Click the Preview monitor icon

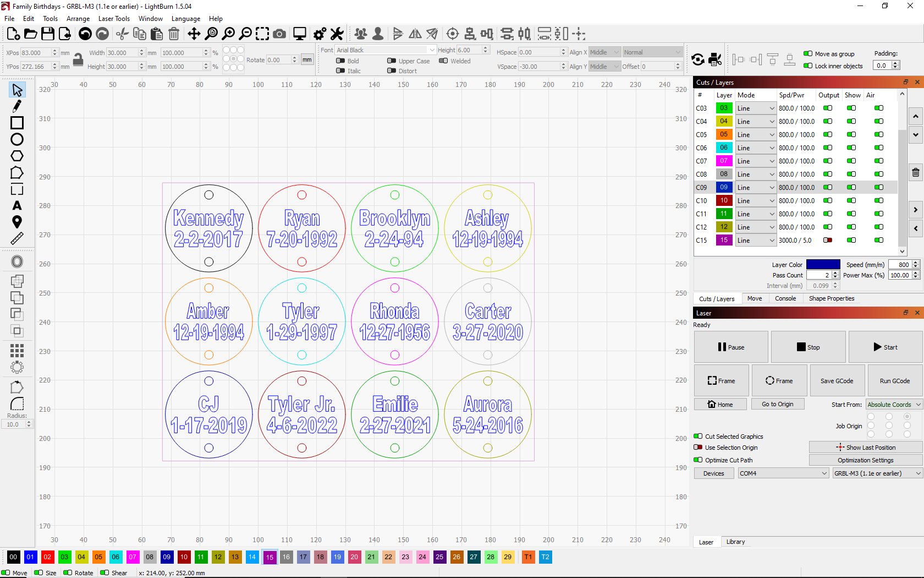(300, 34)
